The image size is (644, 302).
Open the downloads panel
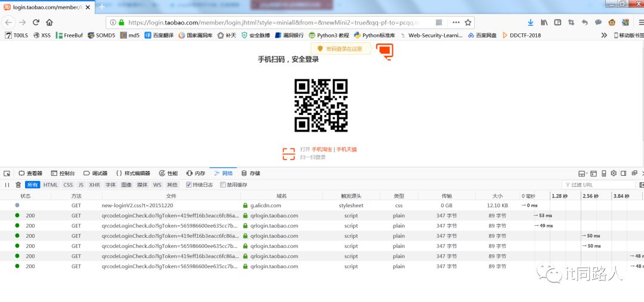(531, 23)
